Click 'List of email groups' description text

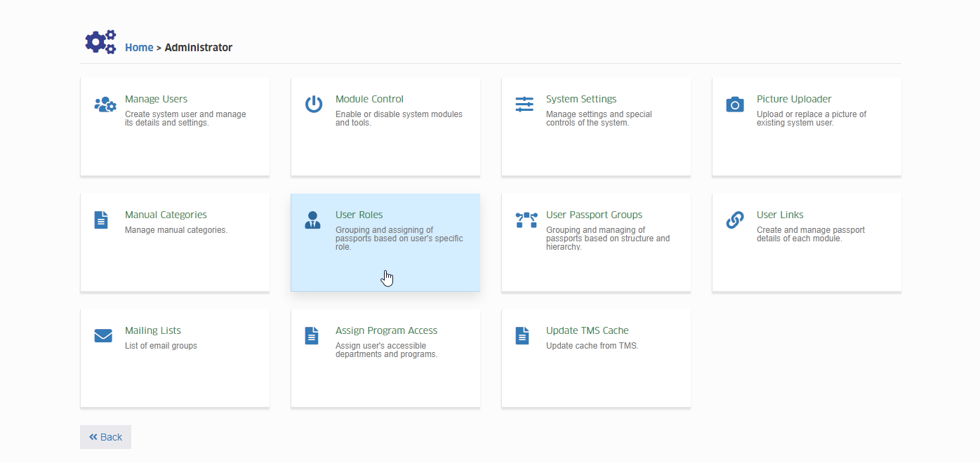[161, 346]
